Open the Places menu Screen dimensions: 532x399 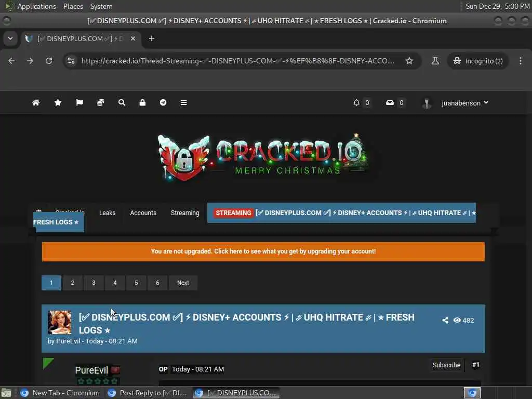[73, 6]
